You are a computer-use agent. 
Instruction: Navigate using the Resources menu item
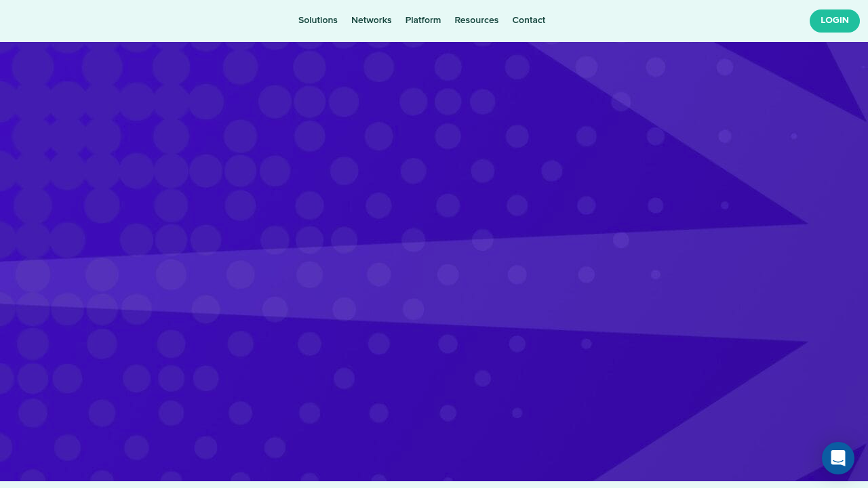[x=476, y=20]
